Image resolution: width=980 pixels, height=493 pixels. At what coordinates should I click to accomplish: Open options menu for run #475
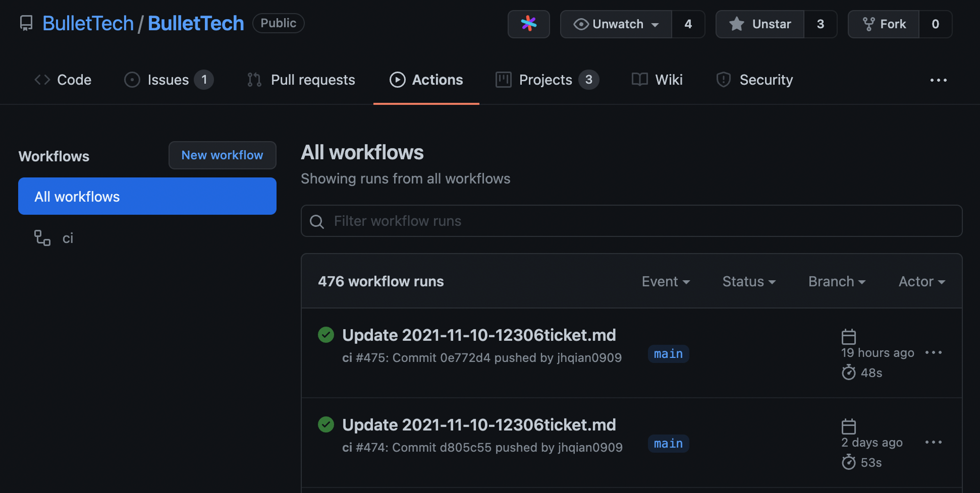click(x=933, y=352)
